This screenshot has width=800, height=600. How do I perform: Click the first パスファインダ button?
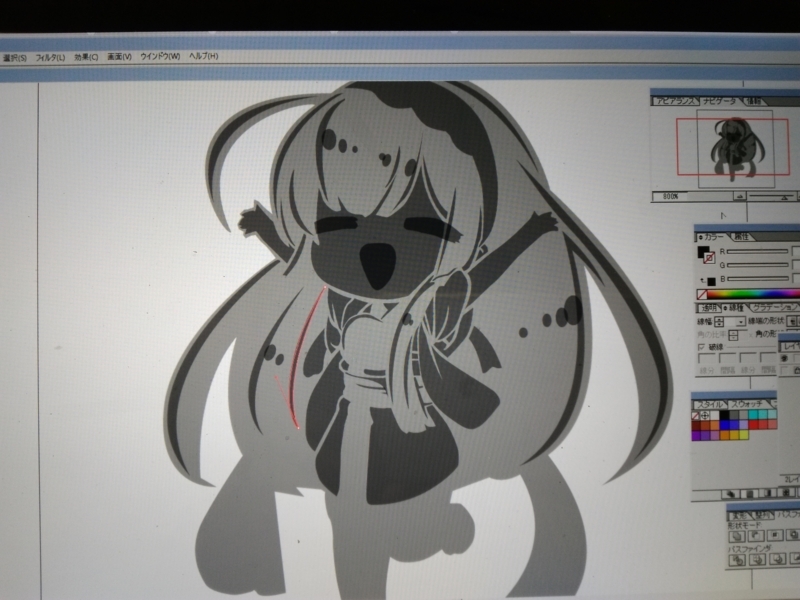(x=737, y=560)
